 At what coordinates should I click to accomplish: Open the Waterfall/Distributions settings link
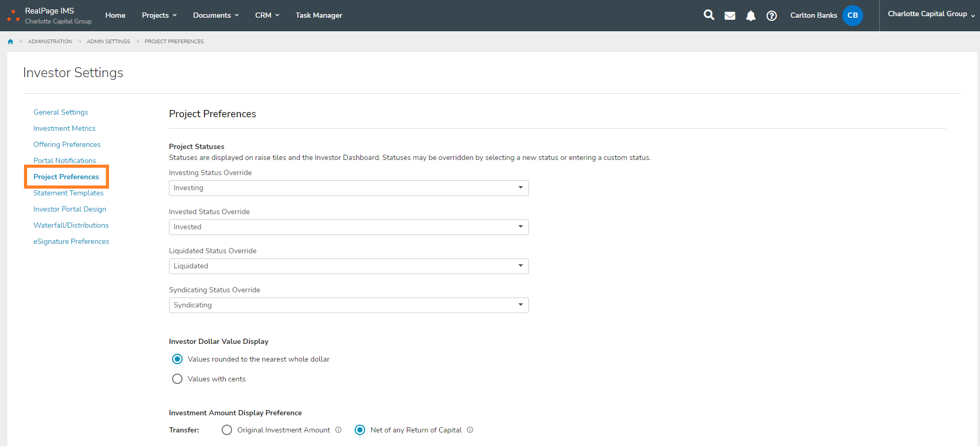point(71,225)
